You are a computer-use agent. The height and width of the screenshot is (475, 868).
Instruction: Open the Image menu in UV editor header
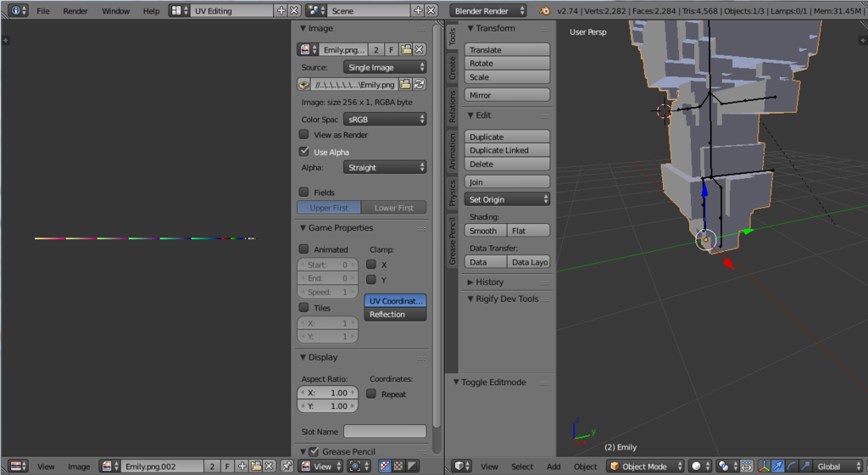point(79,467)
